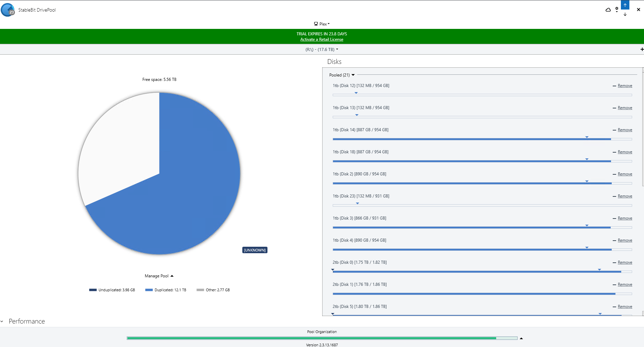Remove Disk 12 from the pool
This screenshot has width=644, height=347.
click(x=625, y=86)
